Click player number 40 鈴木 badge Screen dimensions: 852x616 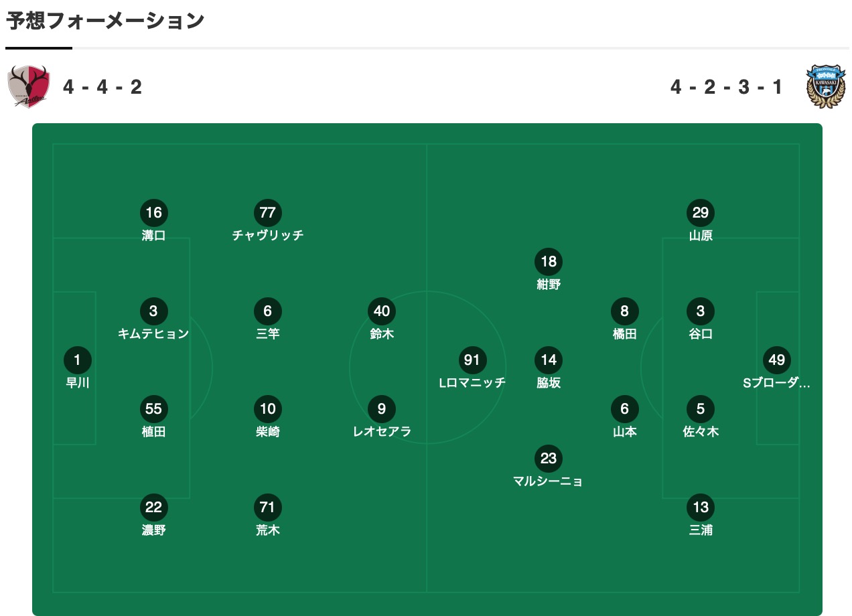point(381,311)
